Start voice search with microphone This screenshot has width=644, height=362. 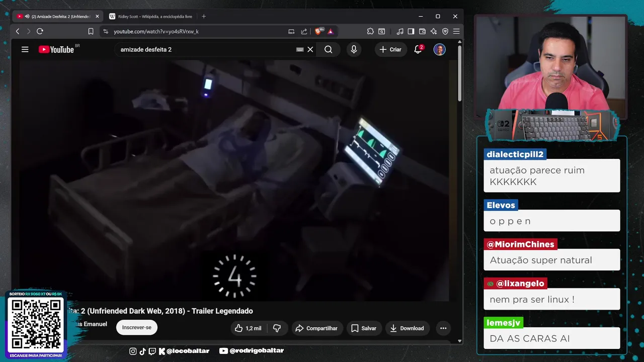[x=354, y=49]
